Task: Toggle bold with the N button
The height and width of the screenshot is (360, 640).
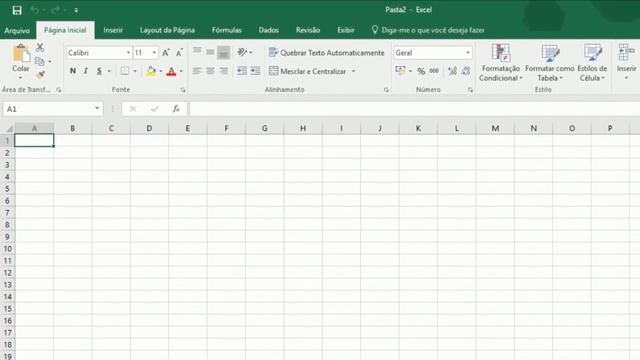Action: [73, 71]
